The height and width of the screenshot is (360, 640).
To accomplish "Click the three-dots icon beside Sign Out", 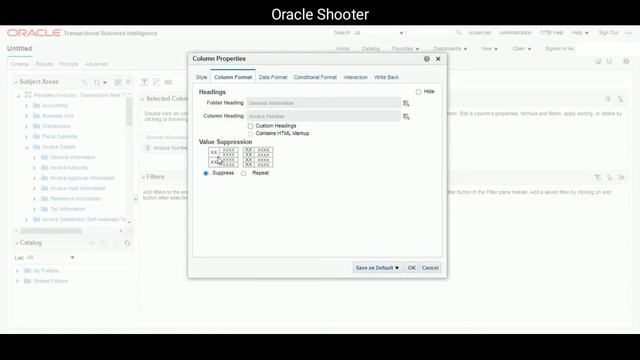I will (629, 33).
